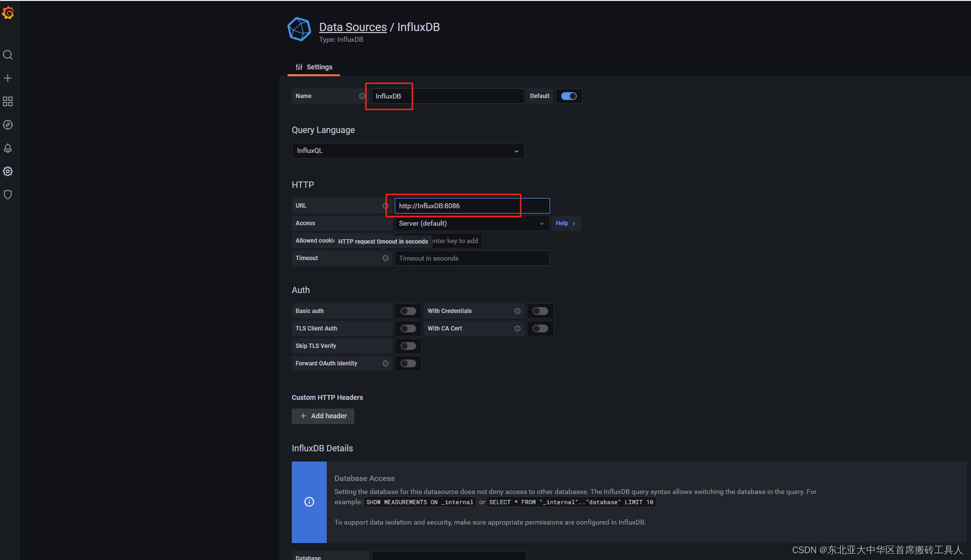This screenshot has height=560, width=971.
Task: Click the Add header button
Action: tap(323, 416)
